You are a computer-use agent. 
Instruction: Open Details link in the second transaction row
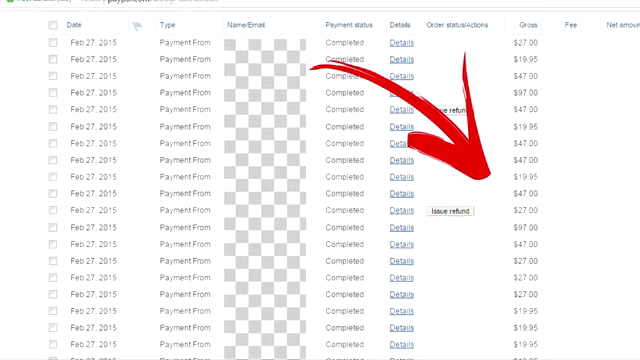click(x=402, y=59)
